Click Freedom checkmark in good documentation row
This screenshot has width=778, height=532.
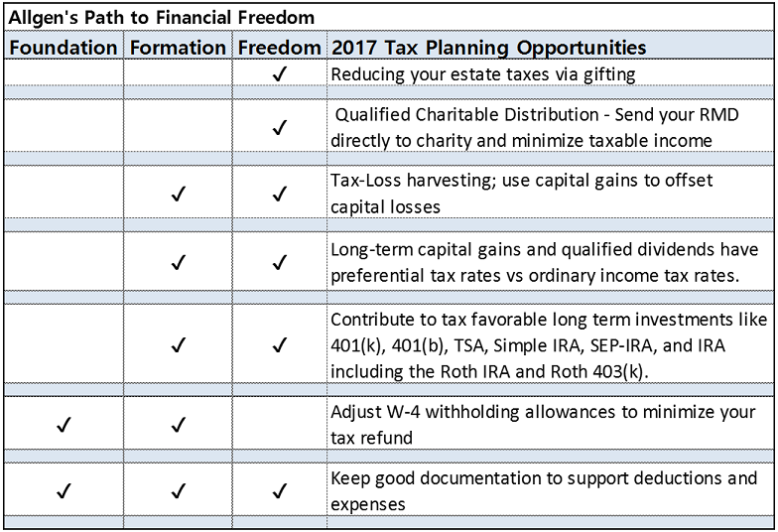coord(279,491)
